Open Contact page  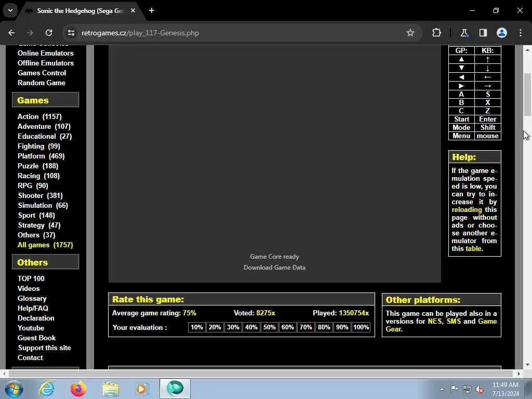point(30,357)
